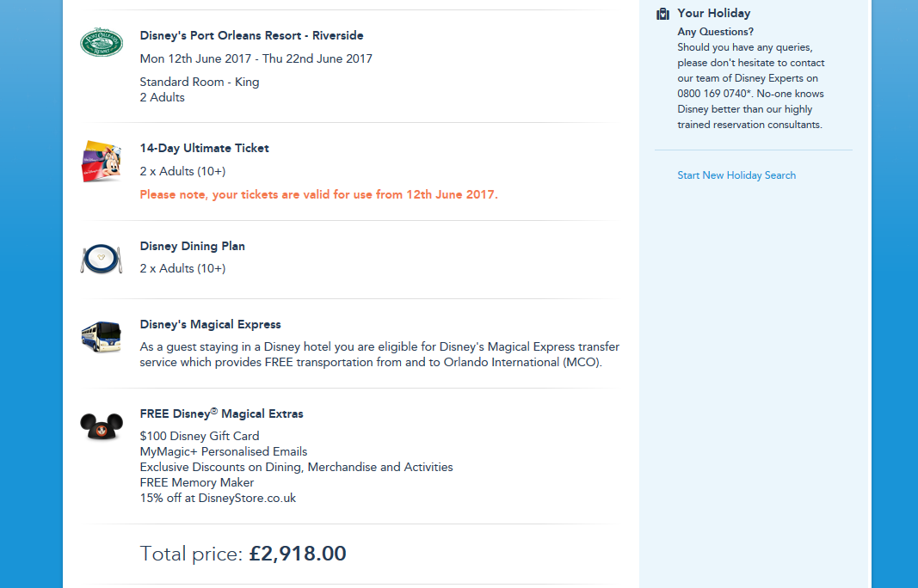Screen dimensions: 918x588
Task: Click the Standard Room - King text
Action: click(x=200, y=82)
